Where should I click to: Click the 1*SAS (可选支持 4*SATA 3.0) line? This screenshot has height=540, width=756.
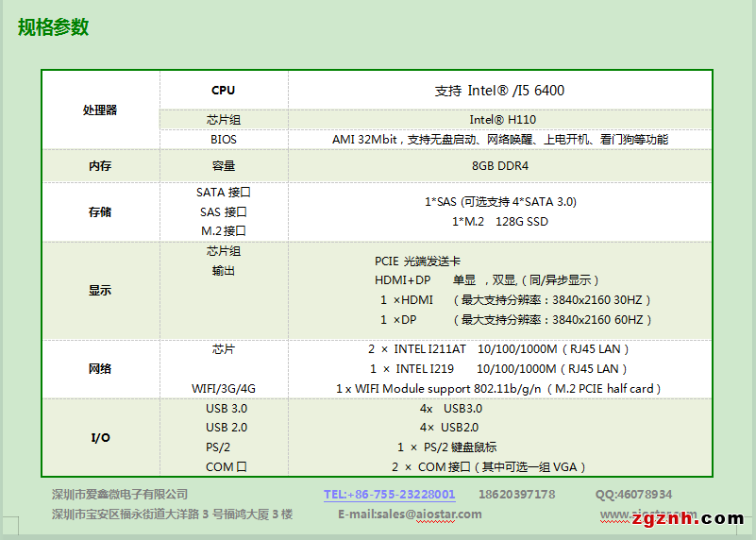coord(500,201)
